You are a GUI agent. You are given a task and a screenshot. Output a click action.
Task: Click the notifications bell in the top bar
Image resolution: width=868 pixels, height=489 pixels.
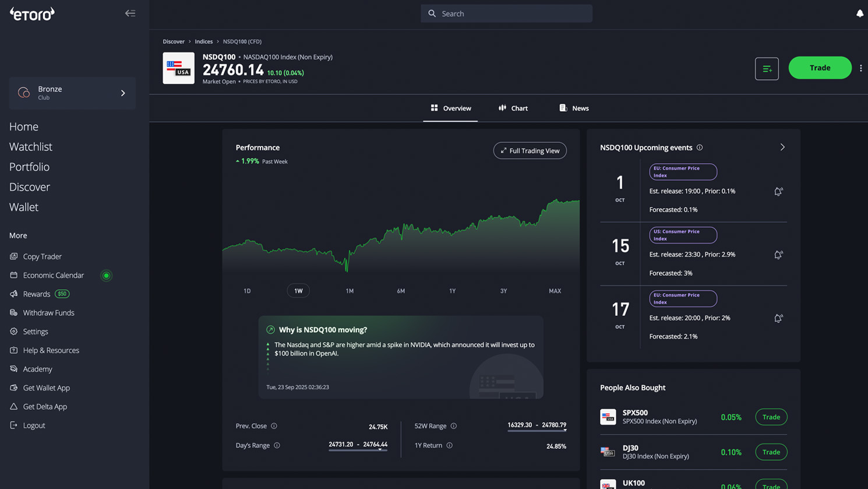[859, 13]
